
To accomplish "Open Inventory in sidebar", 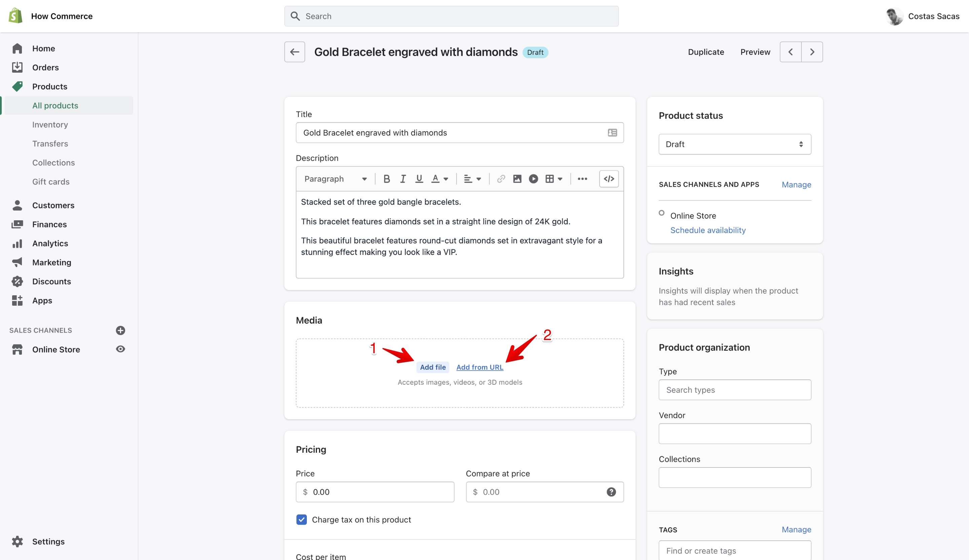I will (x=50, y=124).
